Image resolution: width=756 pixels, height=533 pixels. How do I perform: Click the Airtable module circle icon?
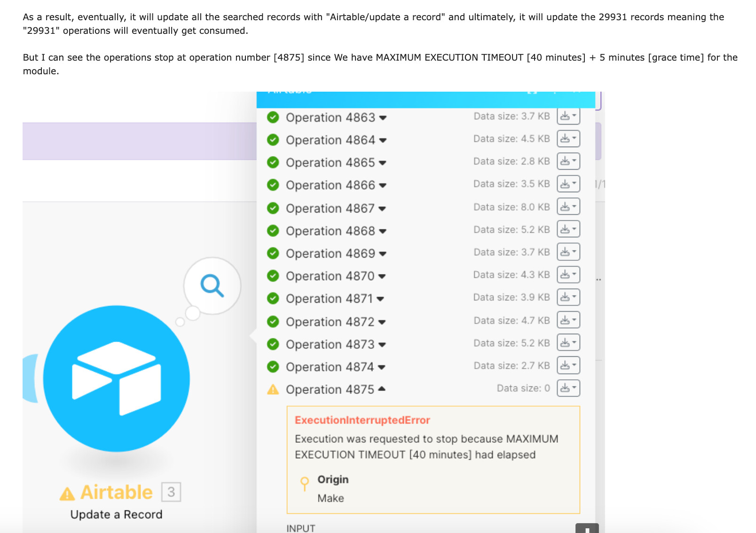(x=117, y=378)
